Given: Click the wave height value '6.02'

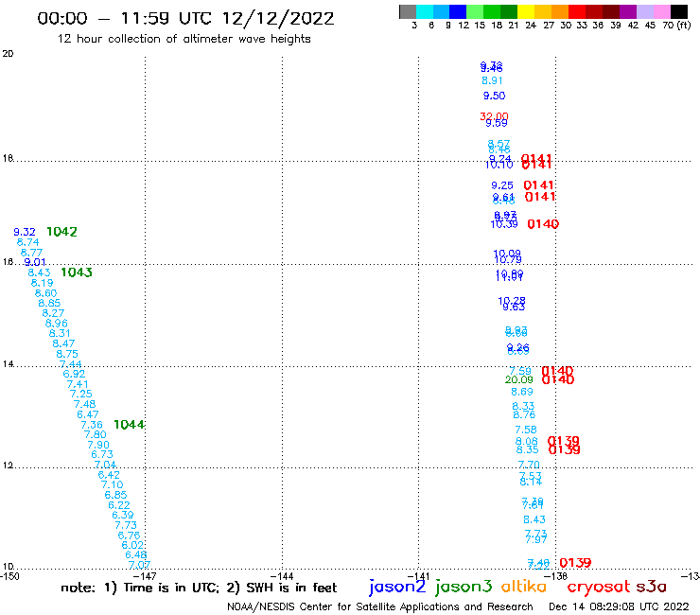Looking at the screenshot, I should coord(132,545).
